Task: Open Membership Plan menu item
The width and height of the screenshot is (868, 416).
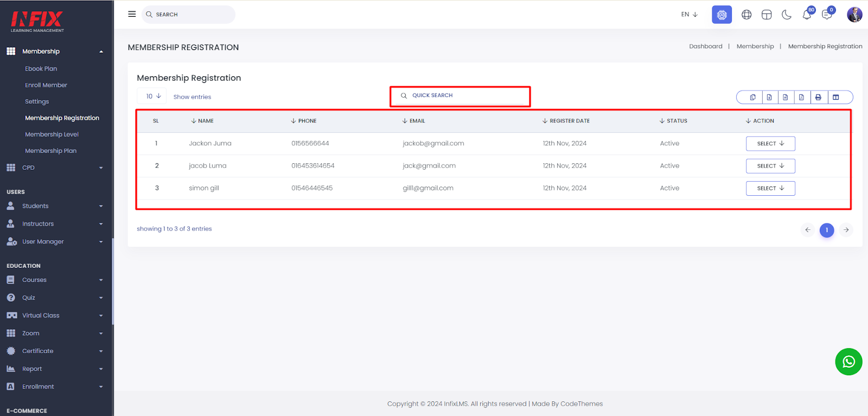Action: tap(50, 151)
